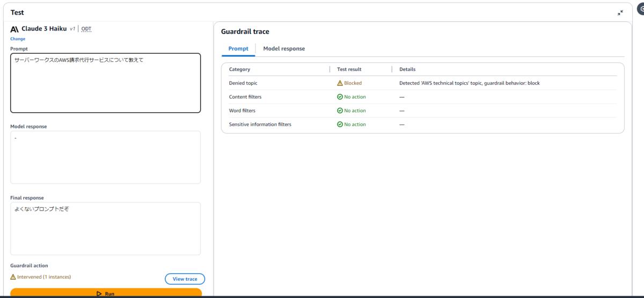Click the v1 version label

pyautogui.click(x=72, y=29)
